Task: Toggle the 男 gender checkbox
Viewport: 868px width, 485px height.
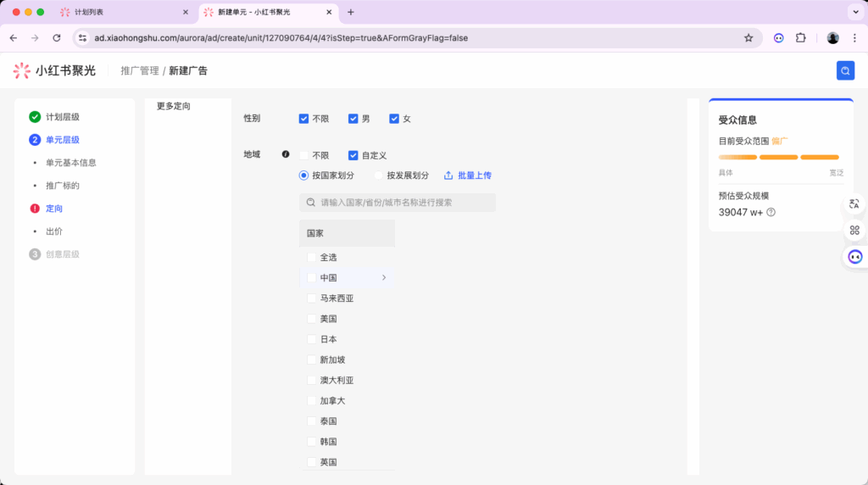Action: click(x=353, y=119)
